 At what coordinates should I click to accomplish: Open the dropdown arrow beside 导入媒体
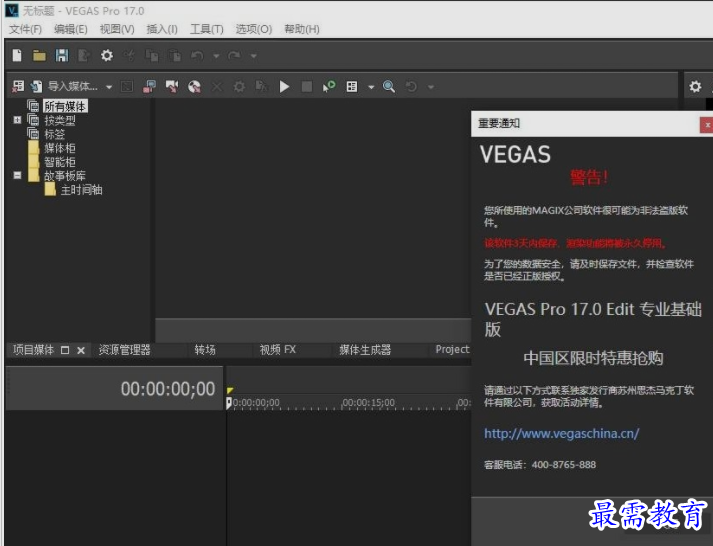[x=109, y=87]
